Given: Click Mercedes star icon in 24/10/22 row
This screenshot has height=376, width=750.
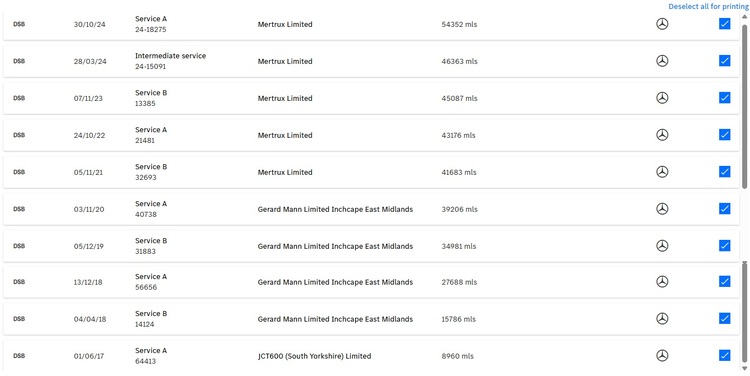Looking at the screenshot, I should point(662,135).
